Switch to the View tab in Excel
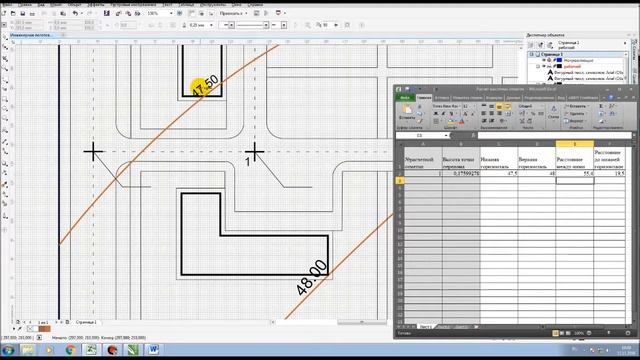 pos(561,98)
